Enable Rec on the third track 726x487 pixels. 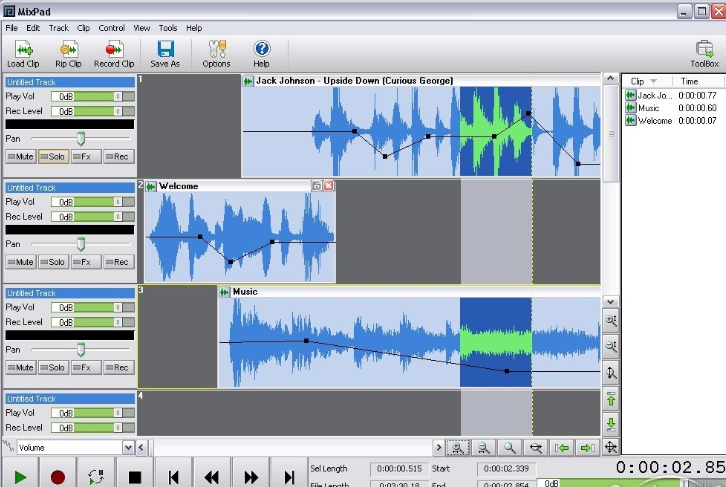click(x=118, y=368)
